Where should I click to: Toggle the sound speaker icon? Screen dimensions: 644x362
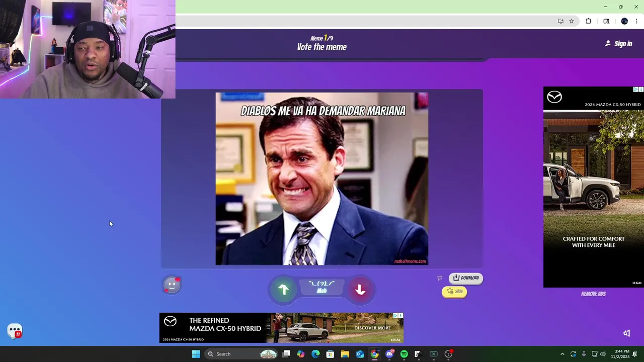click(x=627, y=333)
